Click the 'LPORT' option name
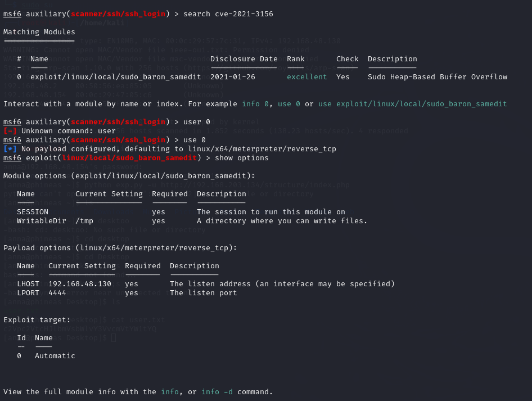The width and height of the screenshot is (532, 401). tap(28, 293)
